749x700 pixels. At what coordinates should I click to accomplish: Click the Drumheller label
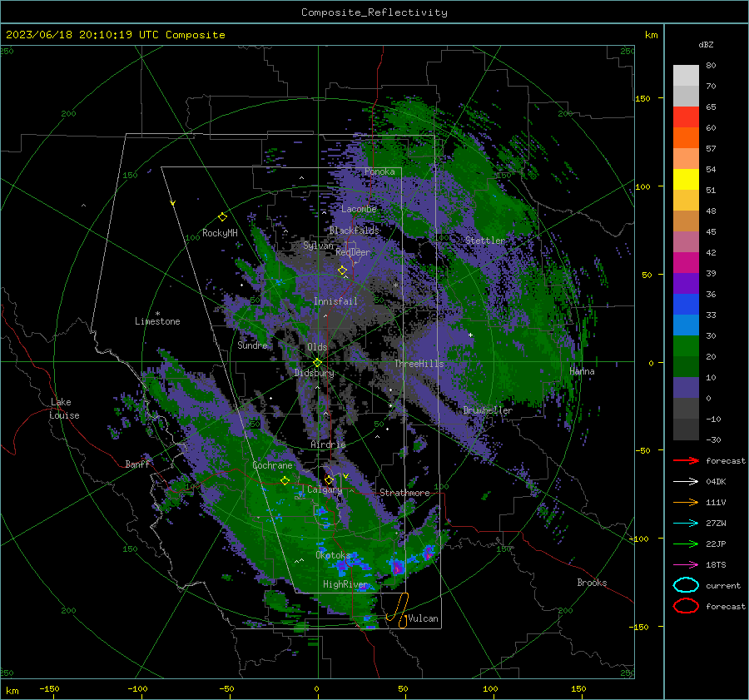coord(488,410)
